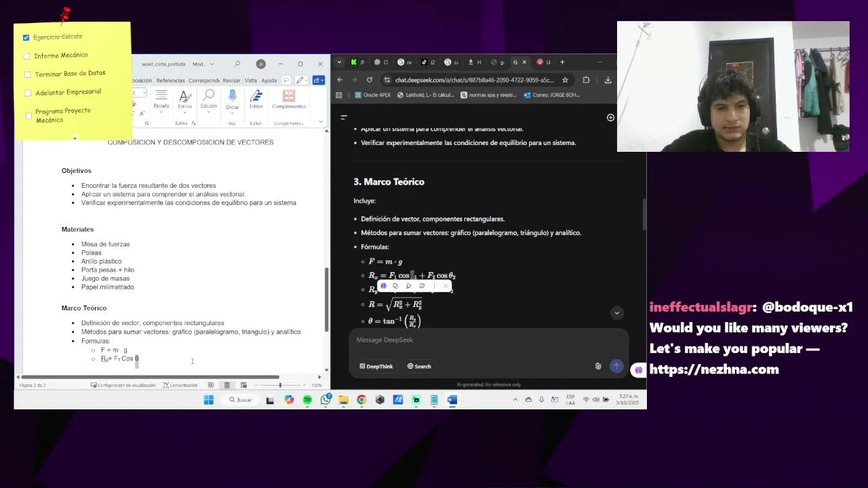Click the Word title bar search icon
Viewport: 868px width, 488px height.
pyautogui.click(x=237, y=64)
